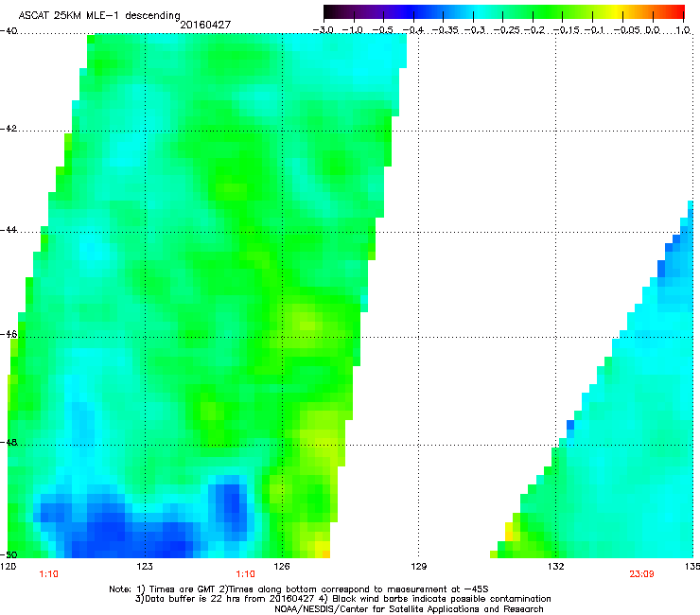Select the "-0.05" color scale label
700x615 pixels.
tap(627, 30)
